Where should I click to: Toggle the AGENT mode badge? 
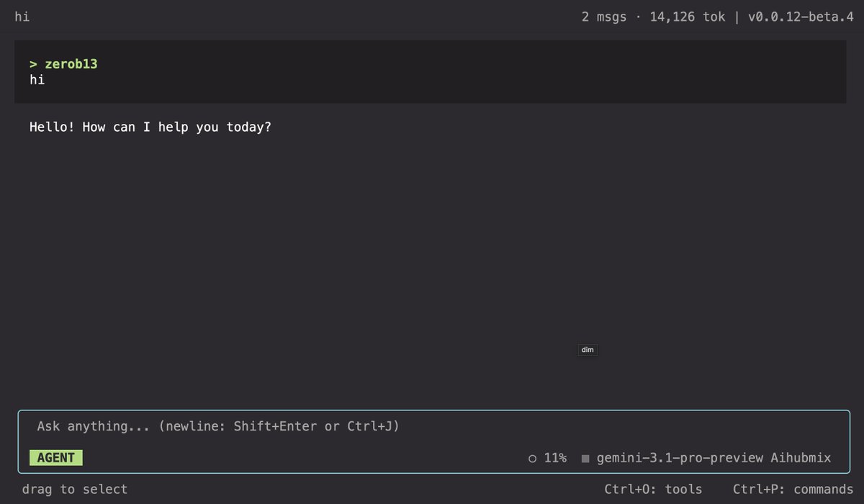[x=56, y=457]
